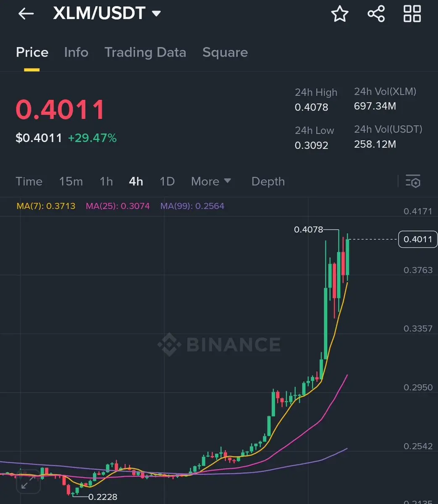Show the Depth chart view
Screen dimensions: 438x504
click(x=268, y=182)
